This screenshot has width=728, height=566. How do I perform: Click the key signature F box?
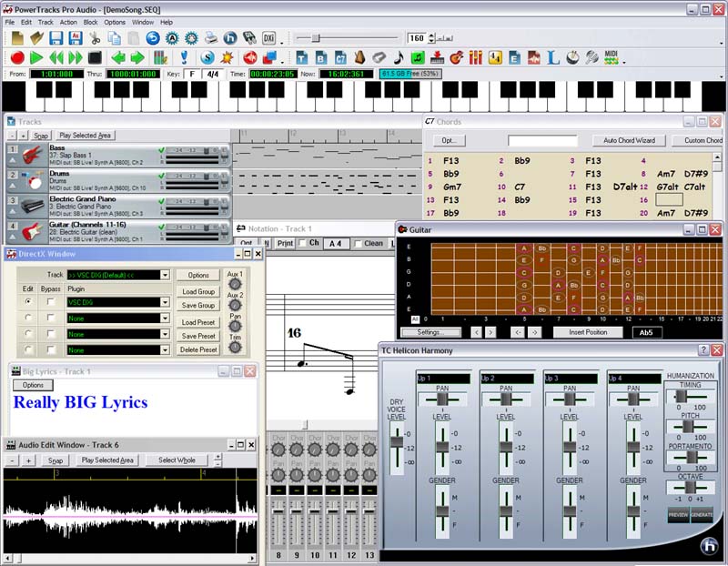(192, 74)
